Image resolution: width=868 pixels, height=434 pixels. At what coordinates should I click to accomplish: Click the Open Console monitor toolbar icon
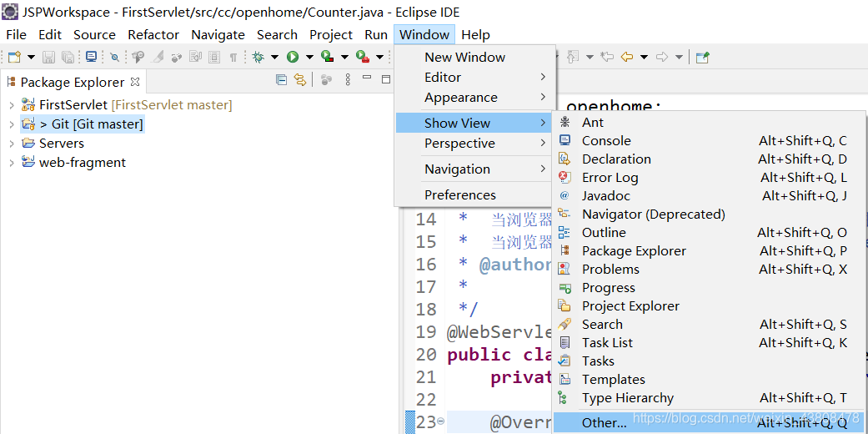(x=91, y=57)
